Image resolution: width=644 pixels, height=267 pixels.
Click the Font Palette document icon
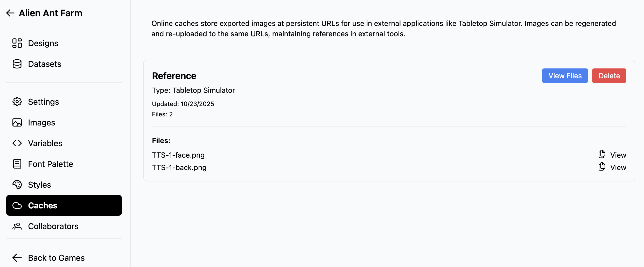point(17,164)
